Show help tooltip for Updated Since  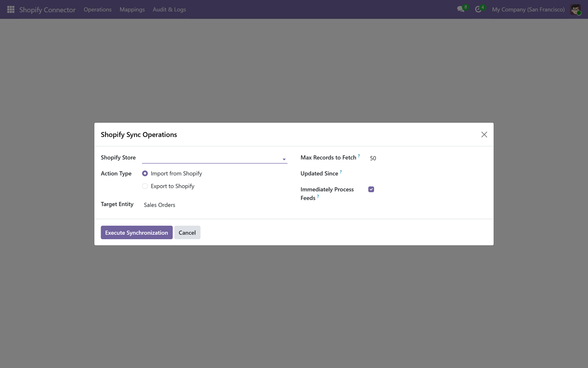pos(341,172)
